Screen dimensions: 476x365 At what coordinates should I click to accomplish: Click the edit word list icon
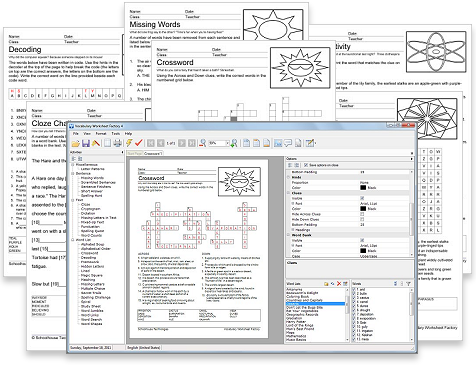pos(345,284)
